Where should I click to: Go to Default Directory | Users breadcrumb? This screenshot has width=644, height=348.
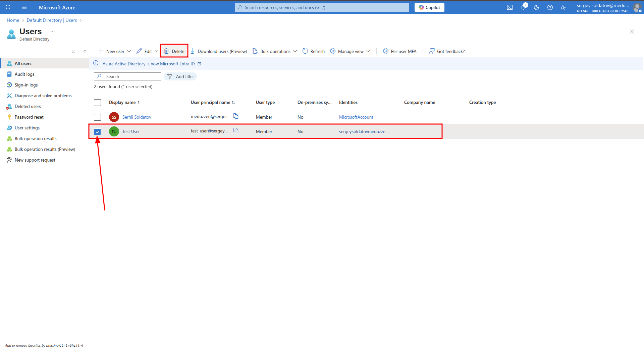tap(52, 20)
